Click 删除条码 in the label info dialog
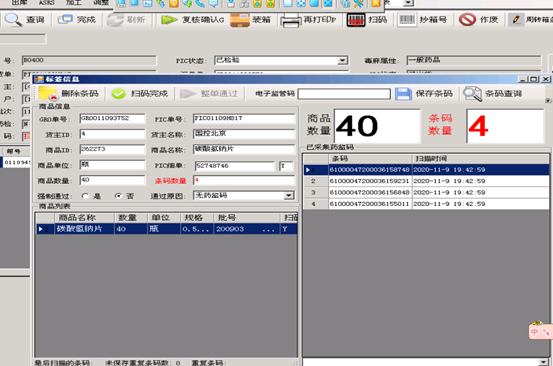The height and width of the screenshot is (366, 553). tap(69, 93)
